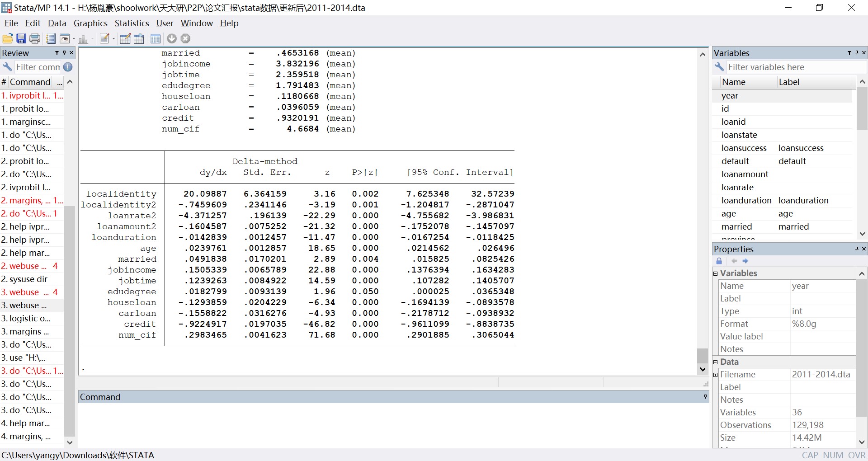Select the '2. sysuse dir' command in Review
Screen dimensions: 868x461
point(32,279)
